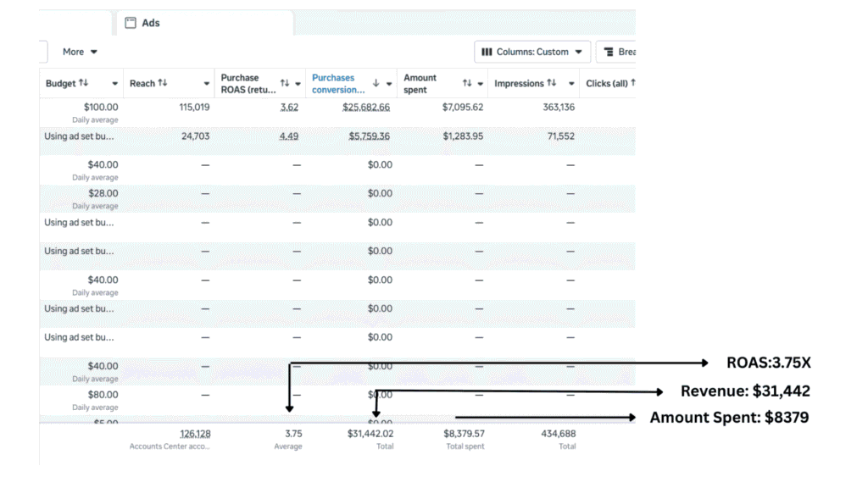Click the Ads tab icon
868x488 pixels.
tap(131, 23)
